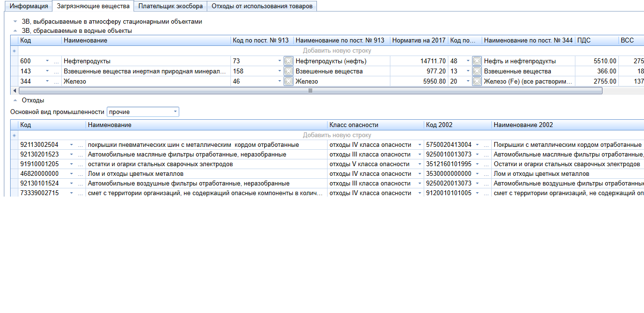Open Основной вид промышленности dropdown

pyautogui.click(x=175, y=112)
